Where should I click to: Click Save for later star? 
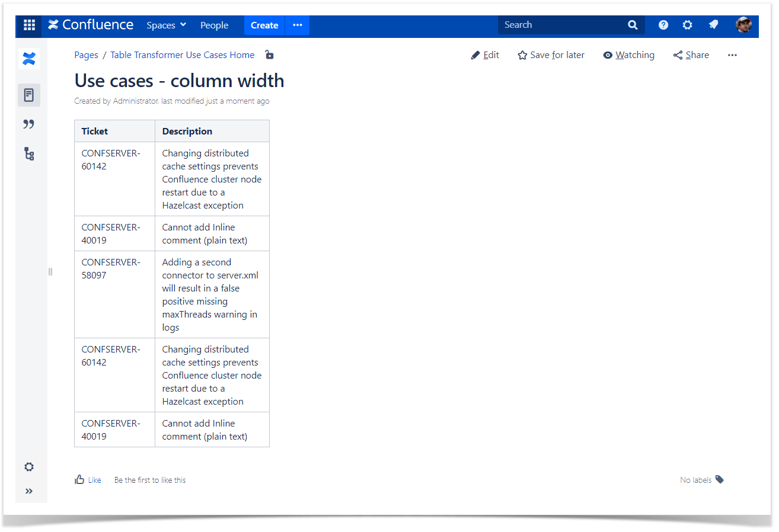coord(551,55)
